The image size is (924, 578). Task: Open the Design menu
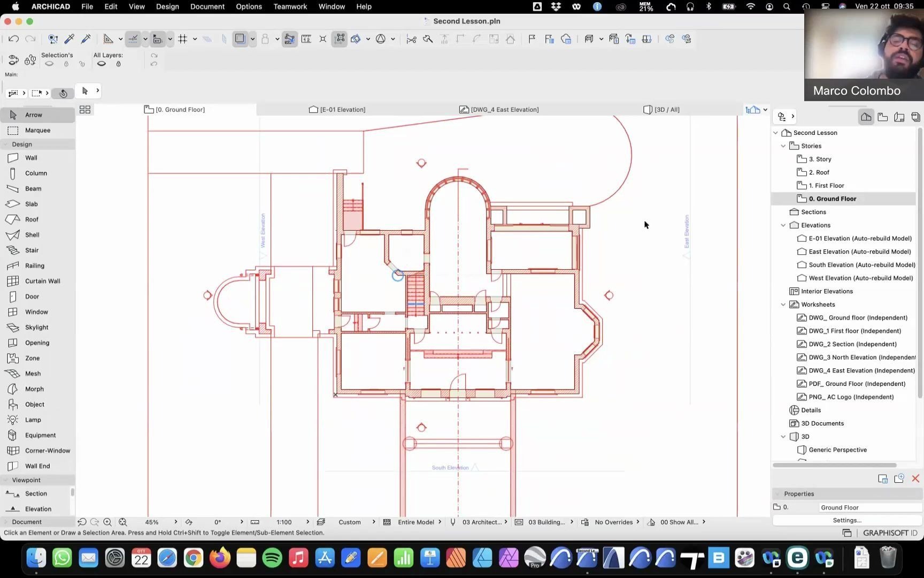tap(167, 6)
